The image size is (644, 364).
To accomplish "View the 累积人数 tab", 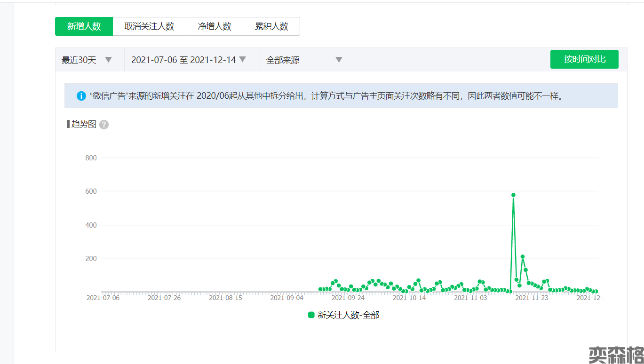I will click(x=271, y=26).
